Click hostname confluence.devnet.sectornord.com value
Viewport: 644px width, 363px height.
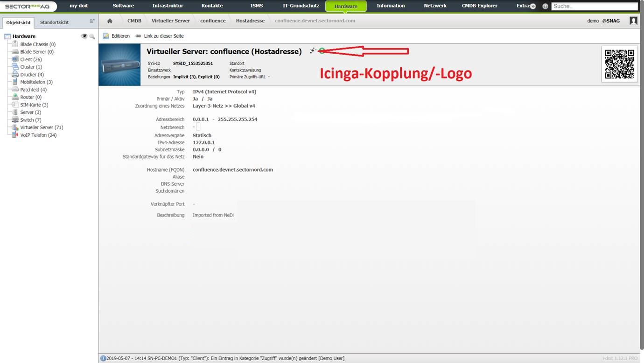pos(233,170)
